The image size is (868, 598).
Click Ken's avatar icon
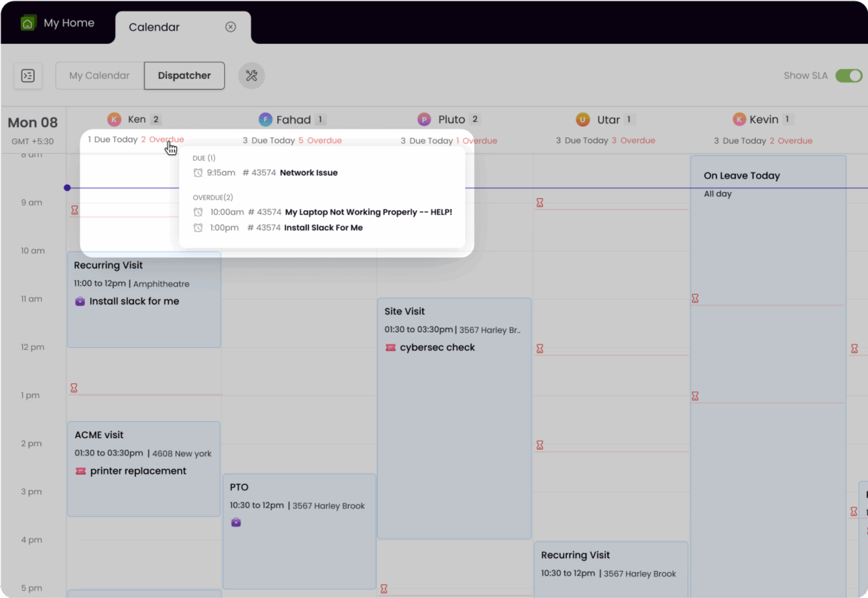[114, 120]
